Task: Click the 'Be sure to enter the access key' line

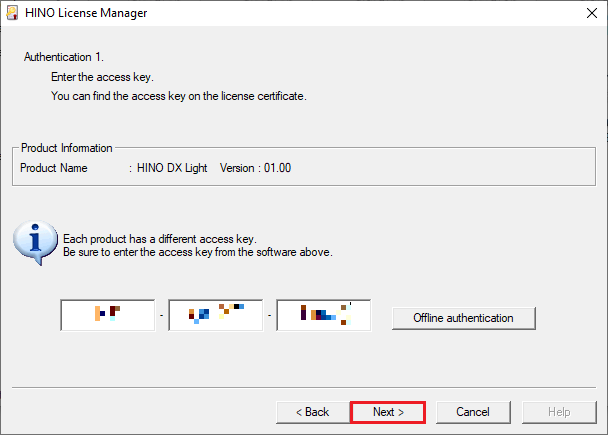Action: tap(198, 252)
